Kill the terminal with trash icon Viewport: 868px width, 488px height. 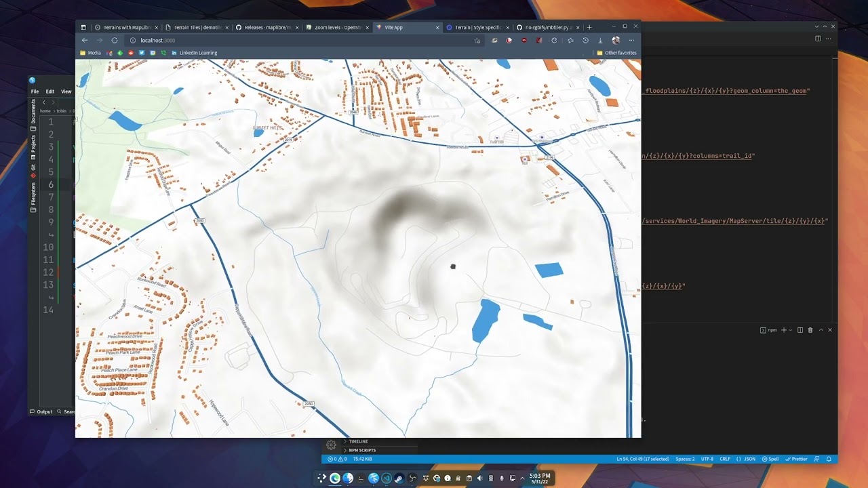point(810,330)
